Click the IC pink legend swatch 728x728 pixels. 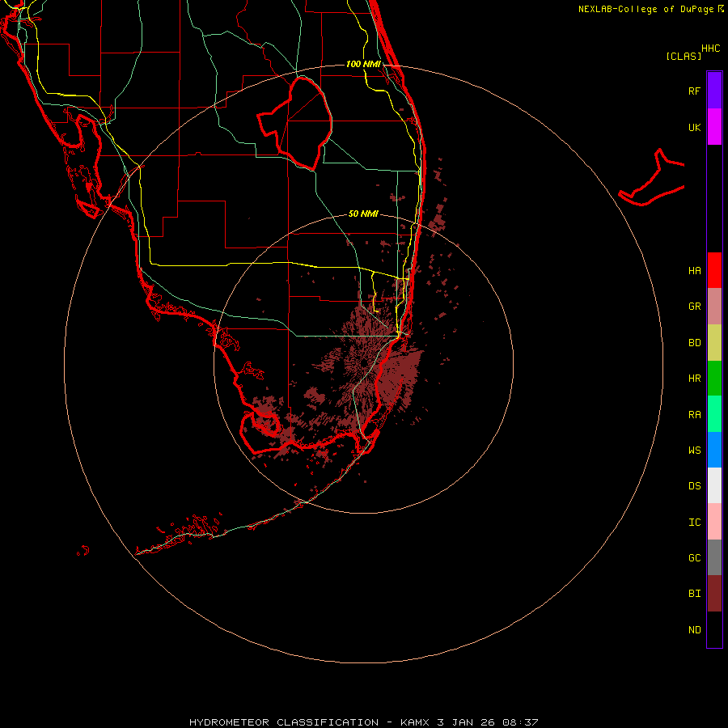point(714,522)
